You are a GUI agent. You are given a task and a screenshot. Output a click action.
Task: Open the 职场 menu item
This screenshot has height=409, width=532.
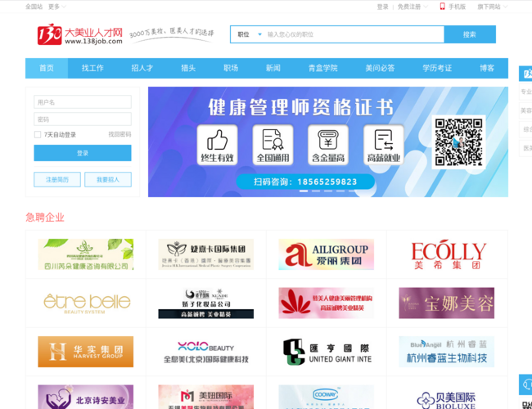tap(231, 68)
